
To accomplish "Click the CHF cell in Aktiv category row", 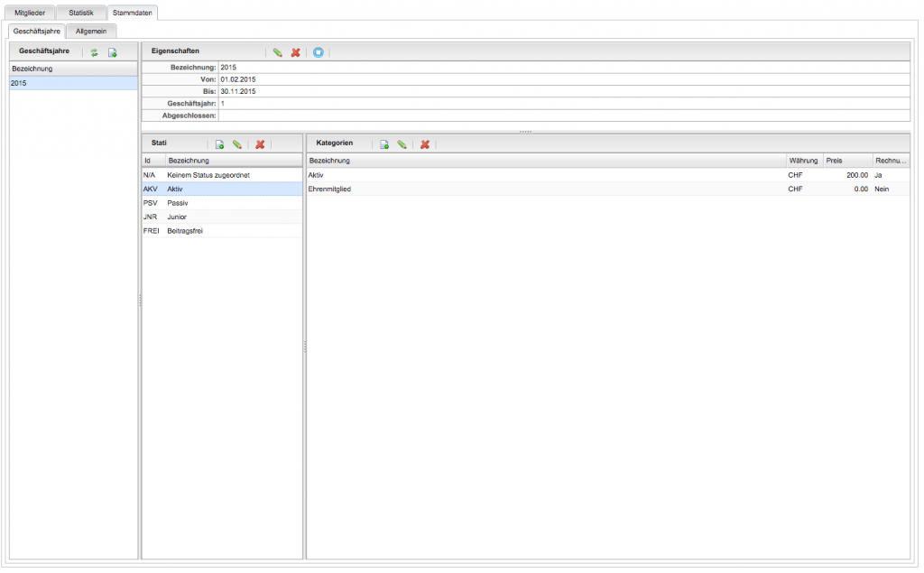I will (804, 175).
